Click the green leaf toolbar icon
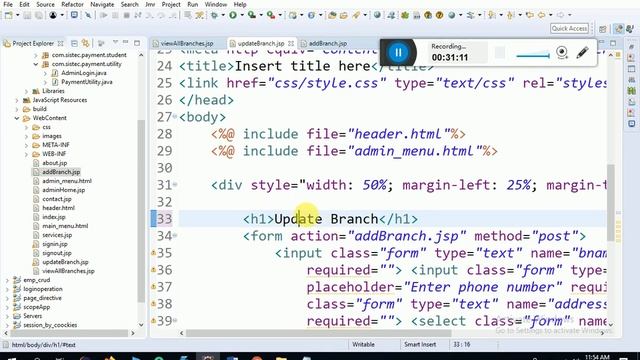The width and height of the screenshot is (640, 360). (x=405, y=15)
